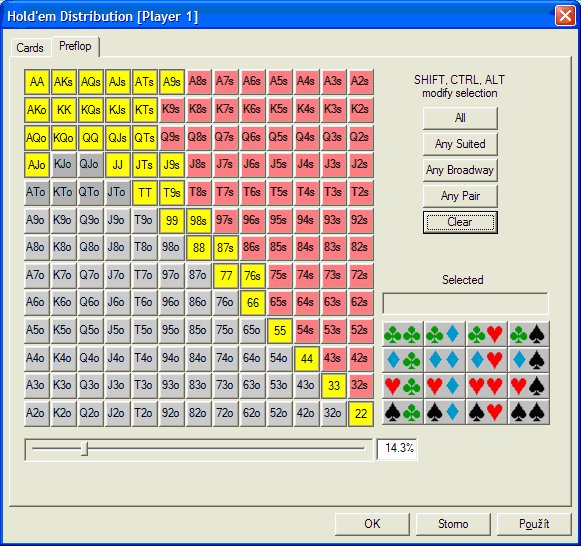Click the Selected hand display box
This screenshot has height=546, width=581.
pyautogui.click(x=465, y=304)
